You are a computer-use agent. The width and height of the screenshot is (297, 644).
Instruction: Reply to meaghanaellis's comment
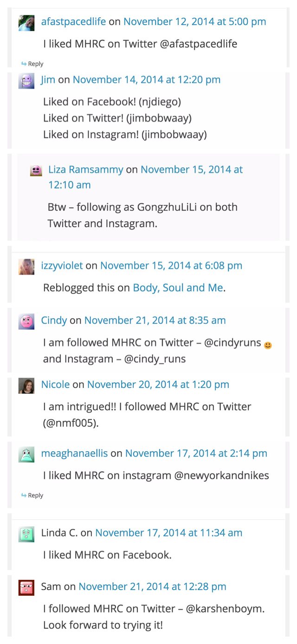click(32, 496)
